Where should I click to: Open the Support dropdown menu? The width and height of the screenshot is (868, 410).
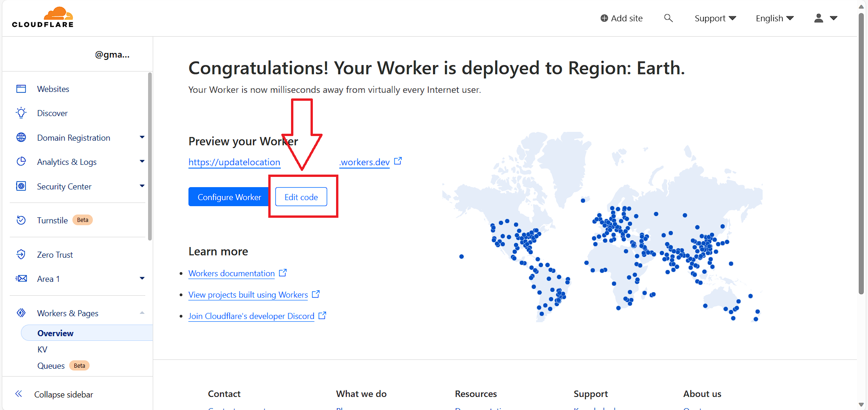715,18
